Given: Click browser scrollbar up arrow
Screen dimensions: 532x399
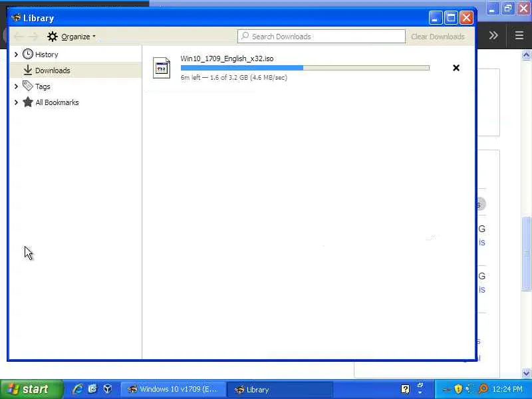Looking at the screenshot, I should tap(526, 55).
